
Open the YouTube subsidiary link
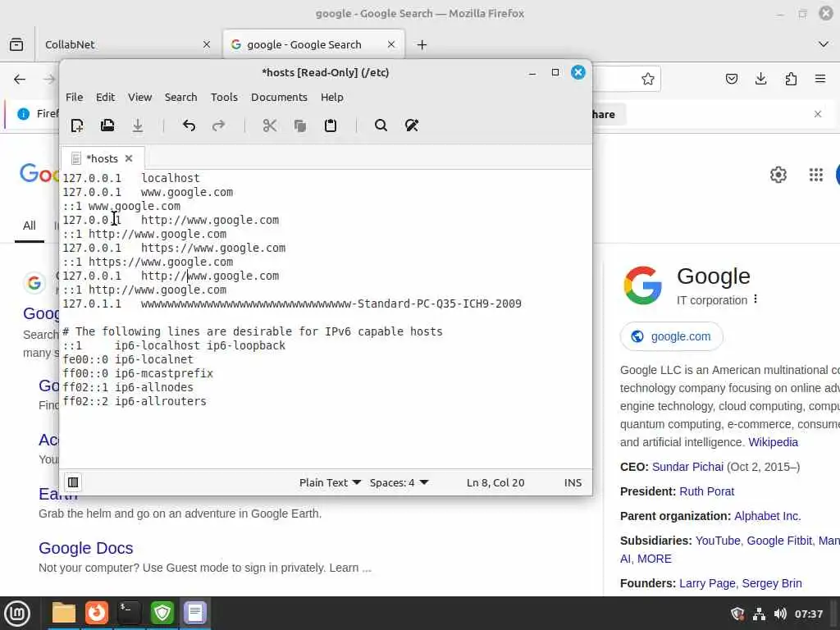[x=718, y=541]
